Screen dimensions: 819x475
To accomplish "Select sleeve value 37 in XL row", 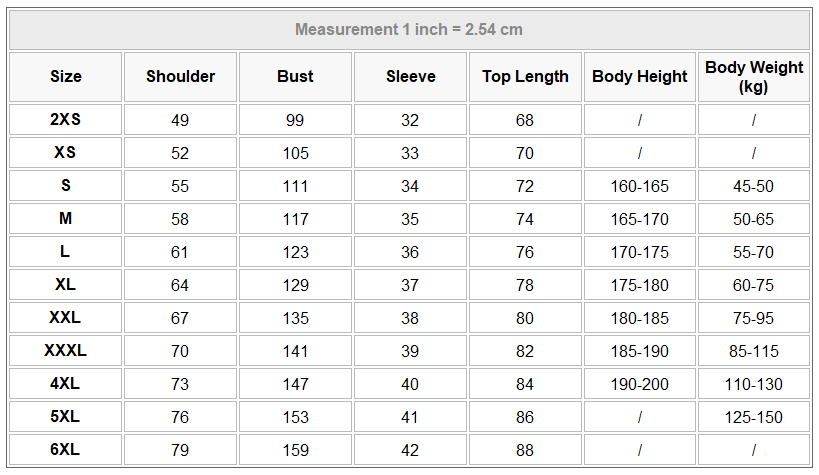I will coord(410,285).
